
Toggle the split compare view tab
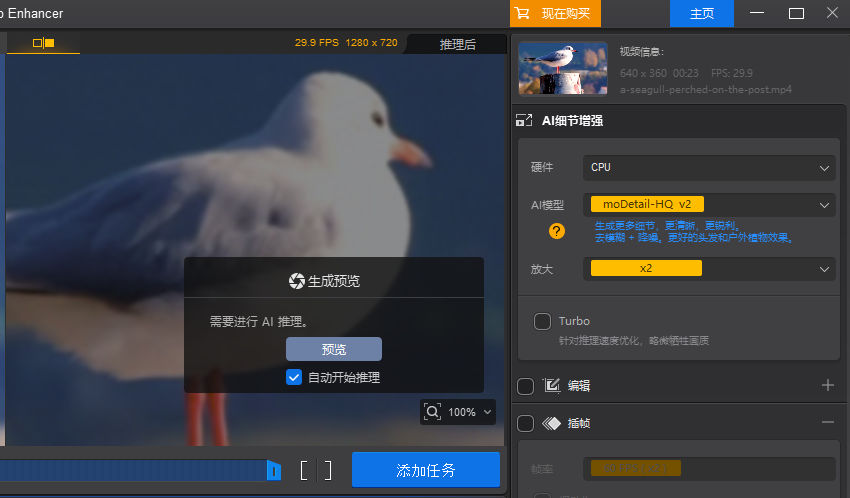[43, 43]
